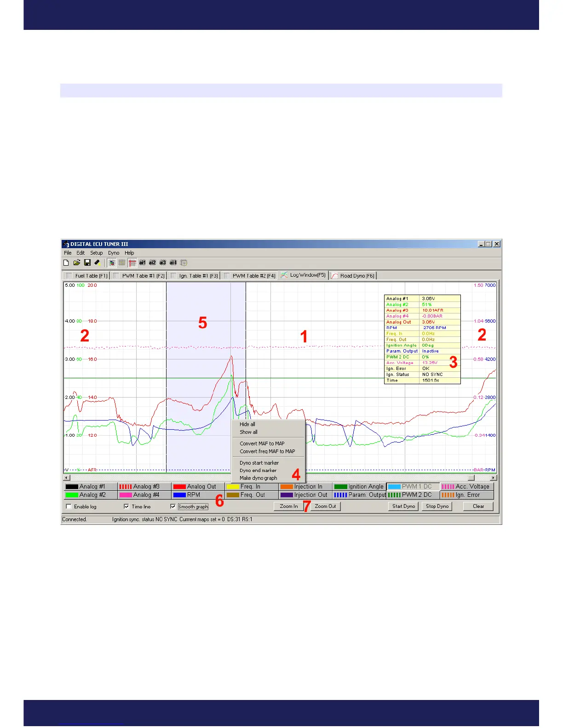Click the Start Dyno button
The height and width of the screenshot is (728, 563).
(x=403, y=506)
